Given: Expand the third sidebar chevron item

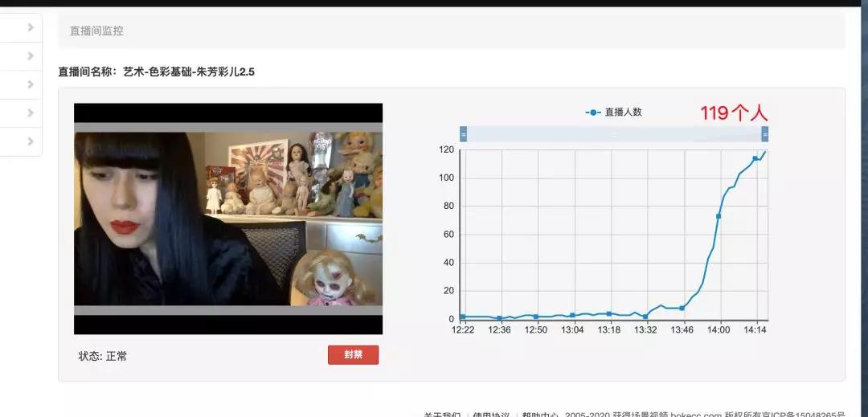Looking at the screenshot, I should tap(31, 84).
